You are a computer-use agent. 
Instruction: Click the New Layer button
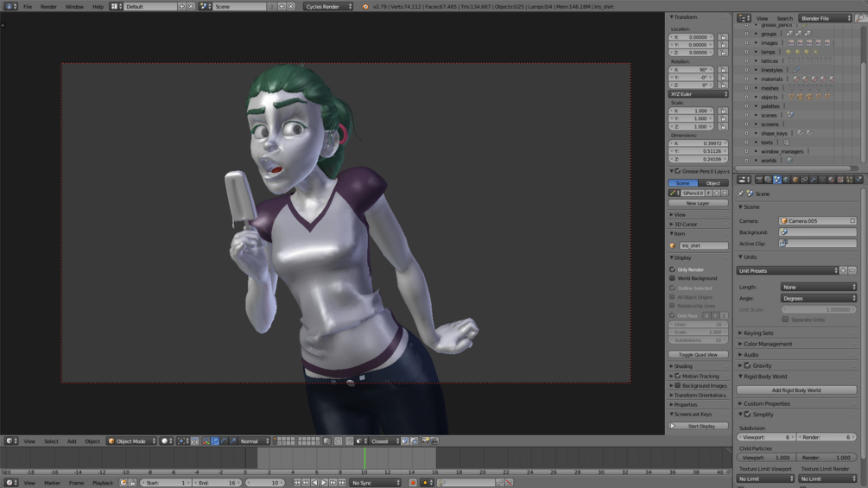coord(698,203)
